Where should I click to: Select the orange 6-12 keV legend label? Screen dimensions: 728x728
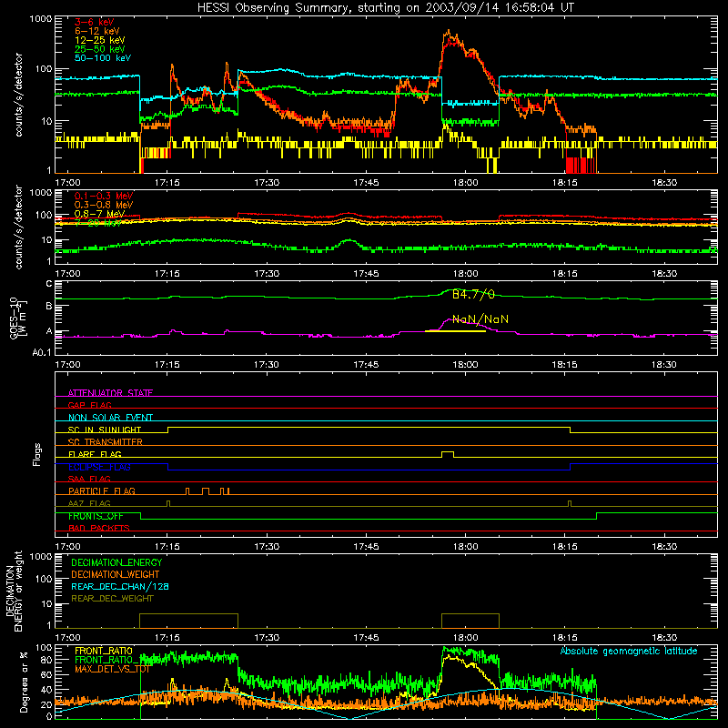point(96,31)
